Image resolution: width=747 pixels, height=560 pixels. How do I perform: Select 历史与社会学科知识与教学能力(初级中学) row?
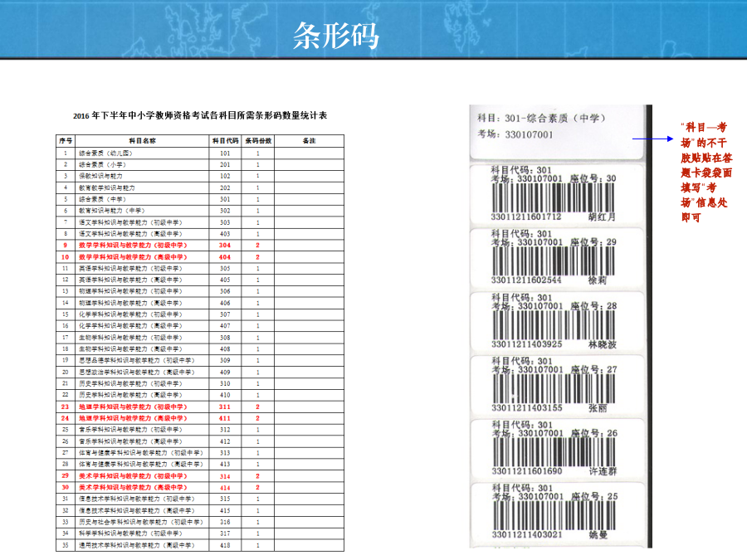200,522
